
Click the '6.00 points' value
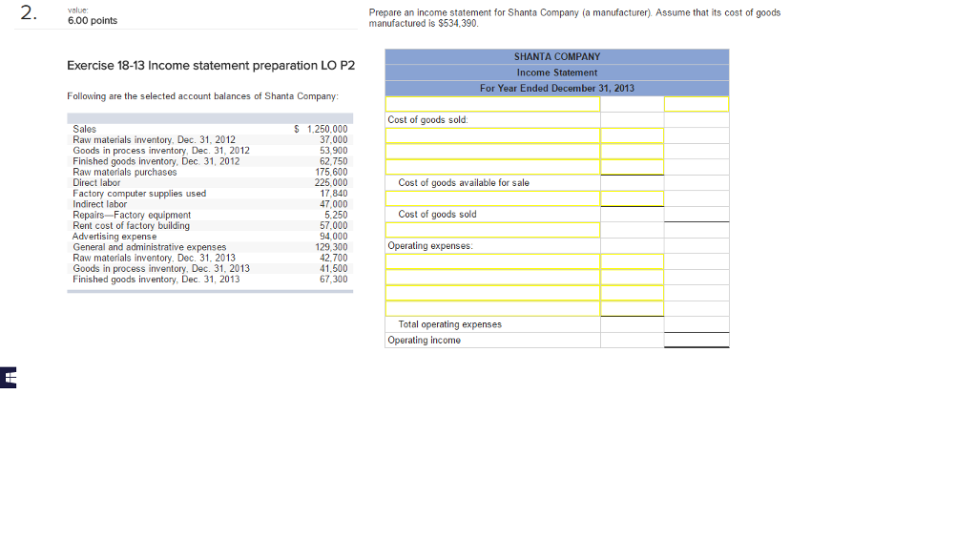point(93,21)
